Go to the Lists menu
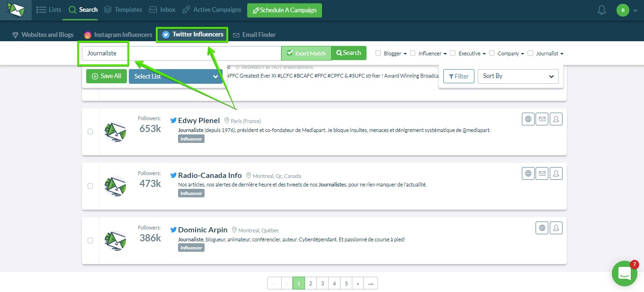 (x=49, y=9)
